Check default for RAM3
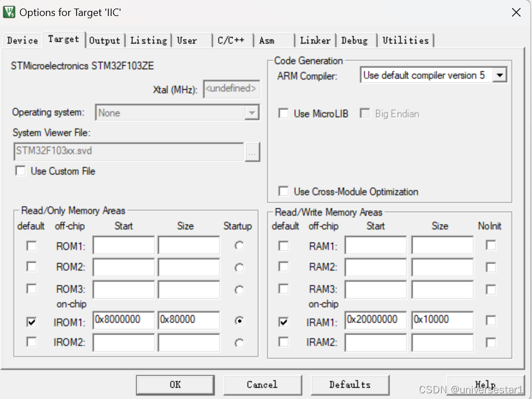The image size is (532, 399). (x=283, y=289)
